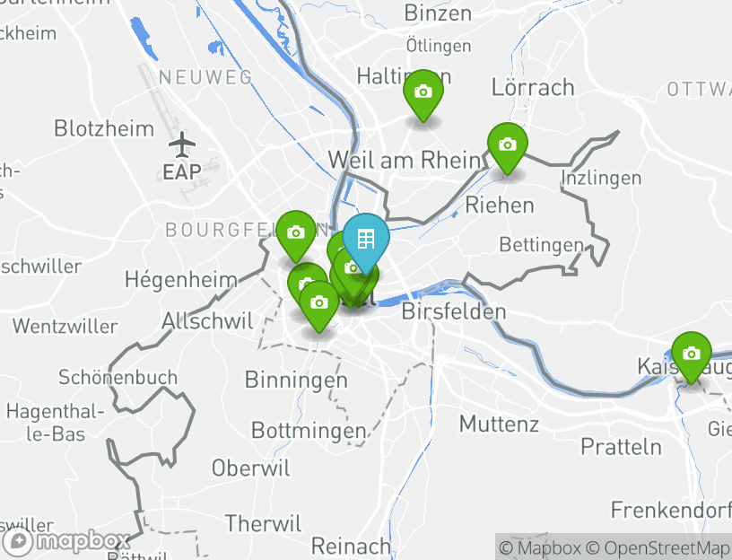Open the © OpenStreetMap attribution link
Image resolution: width=732 pixels, height=560 pixels.
click(x=657, y=547)
